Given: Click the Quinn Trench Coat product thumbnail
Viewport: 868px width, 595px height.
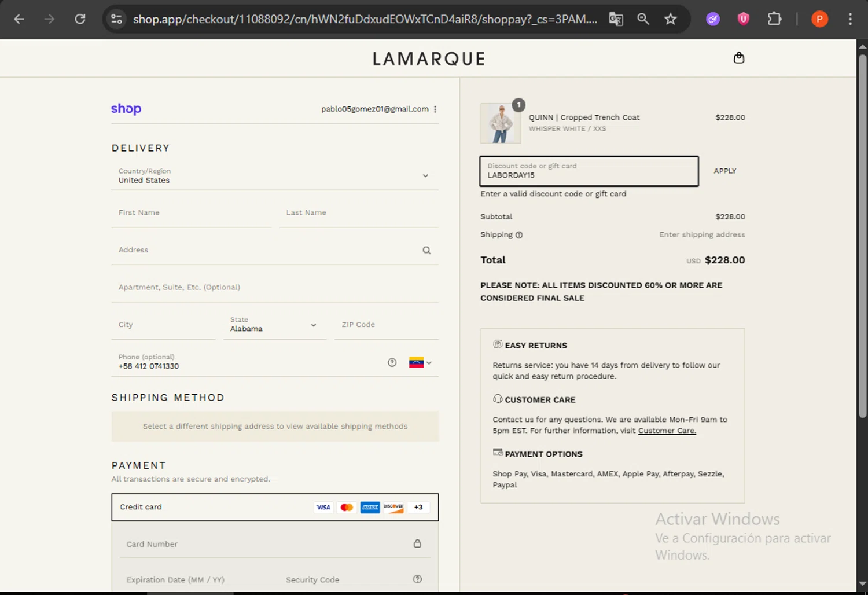Looking at the screenshot, I should [501, 123].
